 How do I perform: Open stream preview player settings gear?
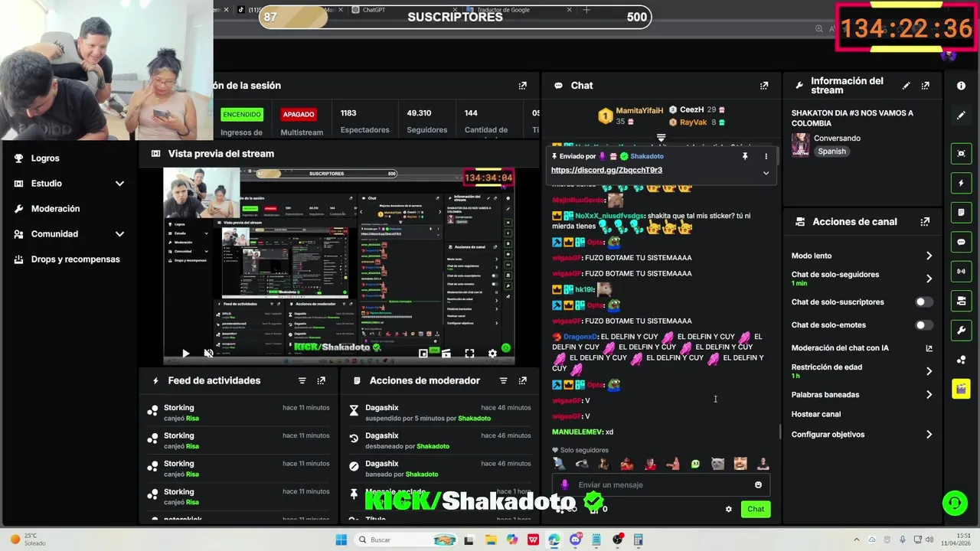pos(492,354)
